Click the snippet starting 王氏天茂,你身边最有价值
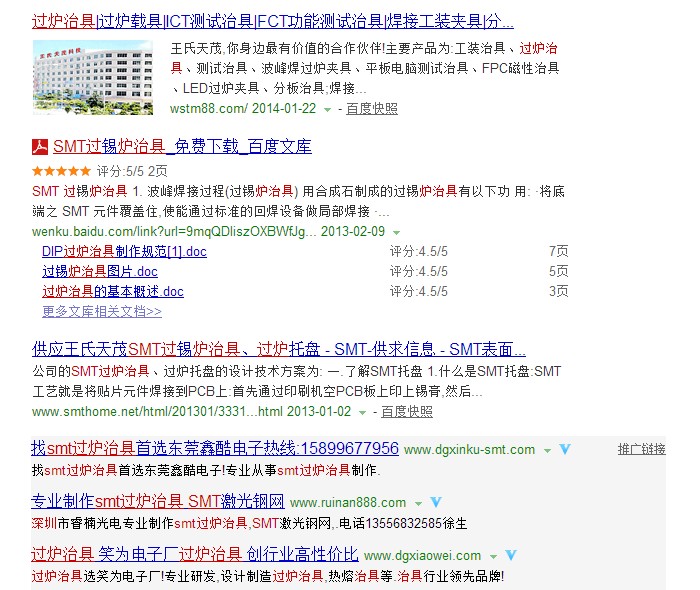700x590 pixels. (365, 68)
